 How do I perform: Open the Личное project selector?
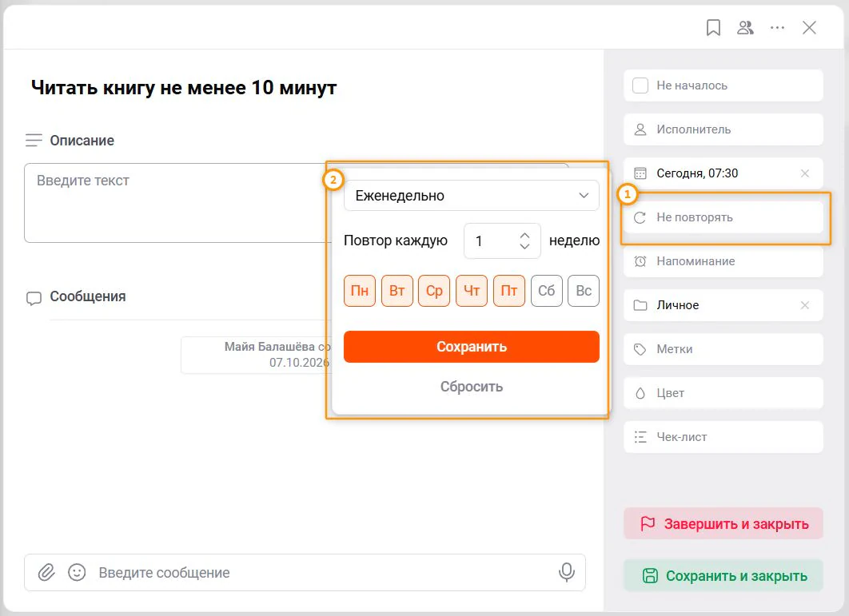coord(723,305)
